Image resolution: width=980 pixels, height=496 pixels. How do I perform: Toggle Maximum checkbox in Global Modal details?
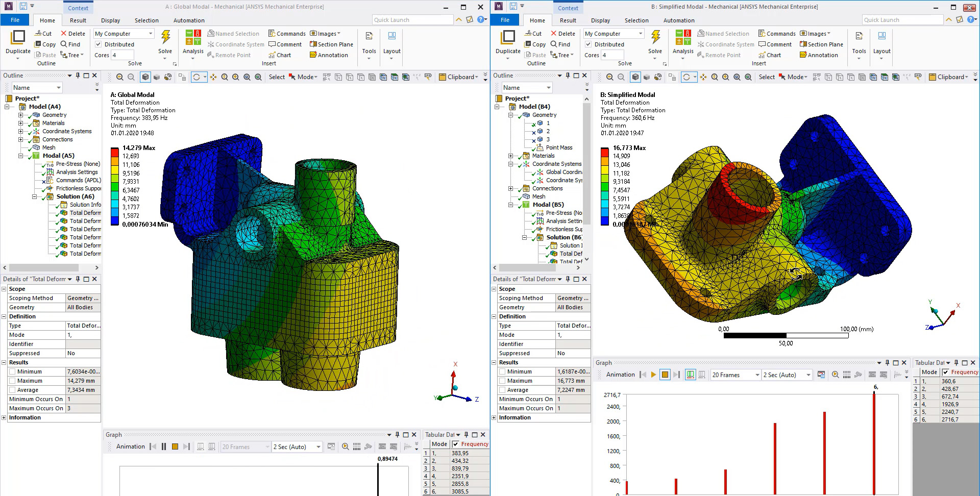click(12, 381)
